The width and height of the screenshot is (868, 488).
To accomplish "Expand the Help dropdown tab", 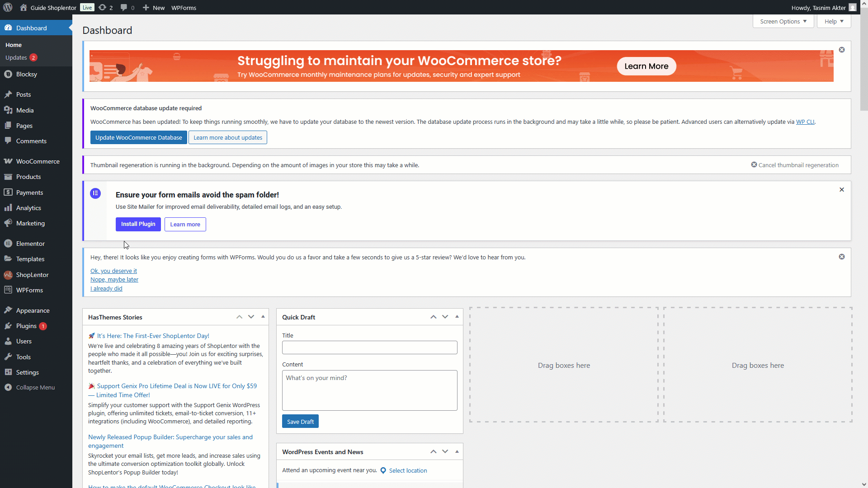I will point(834,21).
